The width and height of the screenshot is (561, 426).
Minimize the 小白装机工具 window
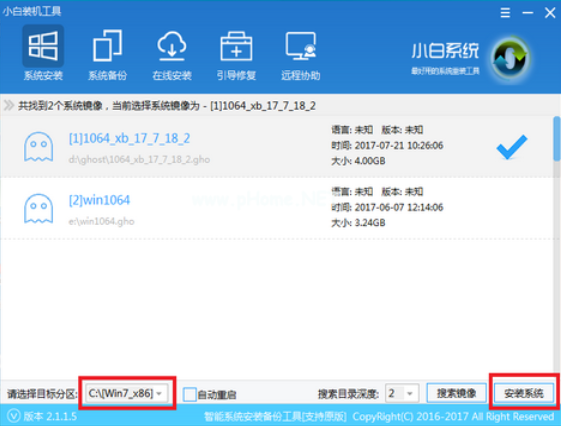point(528,13)
